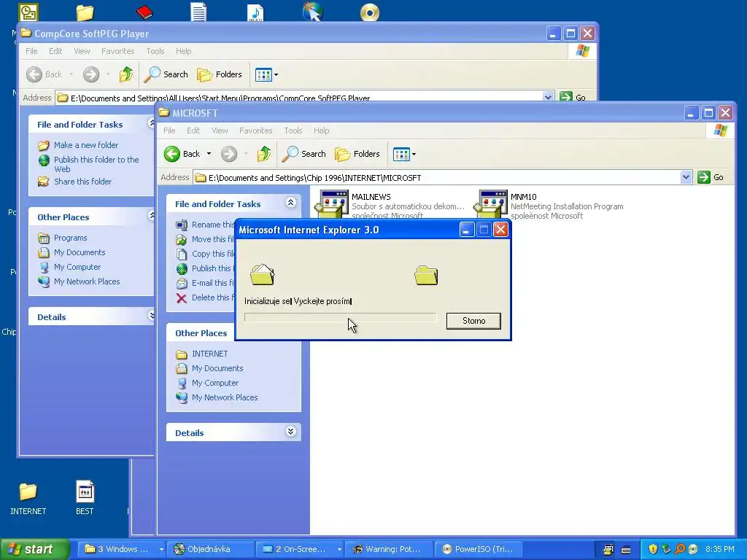
Task: Click Storno button in Internet Explorer dialog
Action: pos(473,321)
